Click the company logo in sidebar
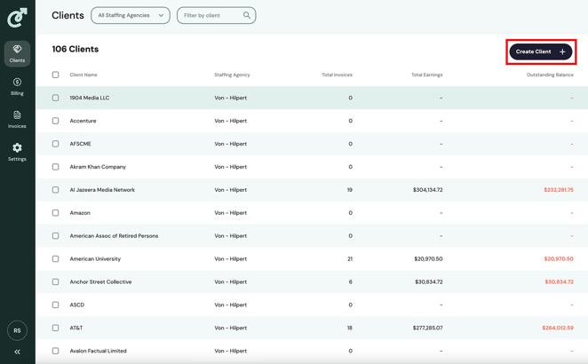588x364 pixels. (17, 17)
